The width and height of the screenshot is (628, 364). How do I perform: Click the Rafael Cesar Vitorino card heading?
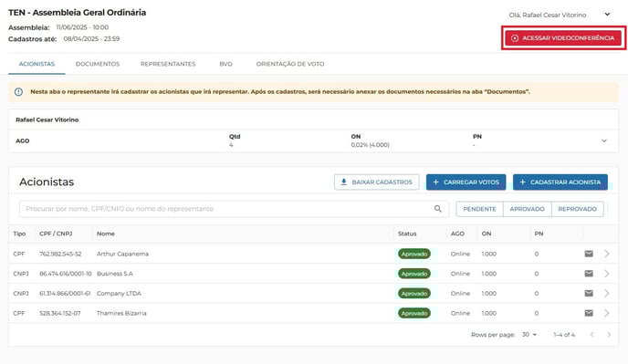coord(47,120)
